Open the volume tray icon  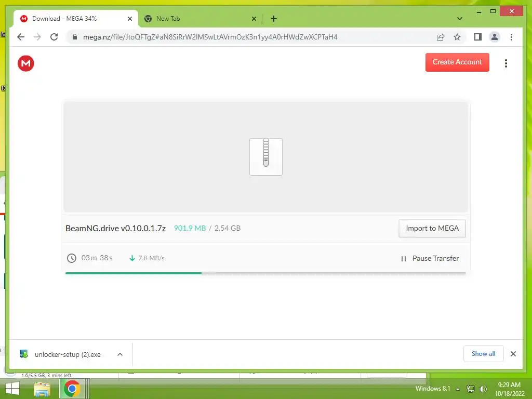coord(483,389)
